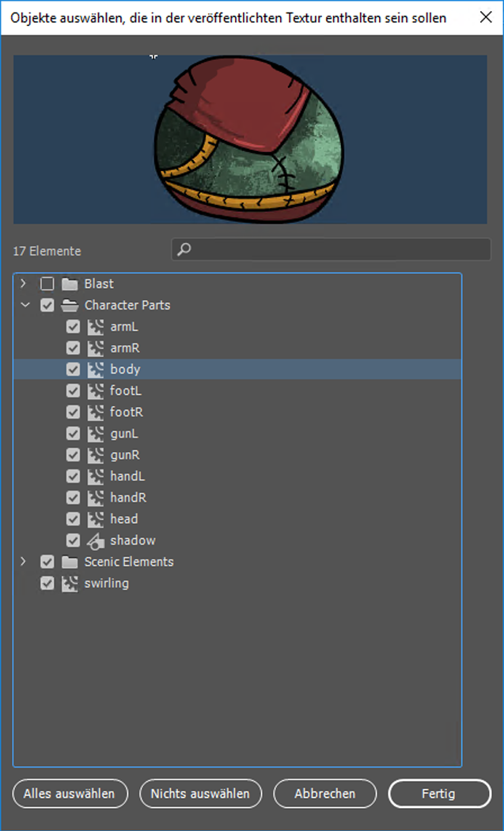Enable the Blast folder checkbox
The image size is (504, 831).
tap(47, 284)
